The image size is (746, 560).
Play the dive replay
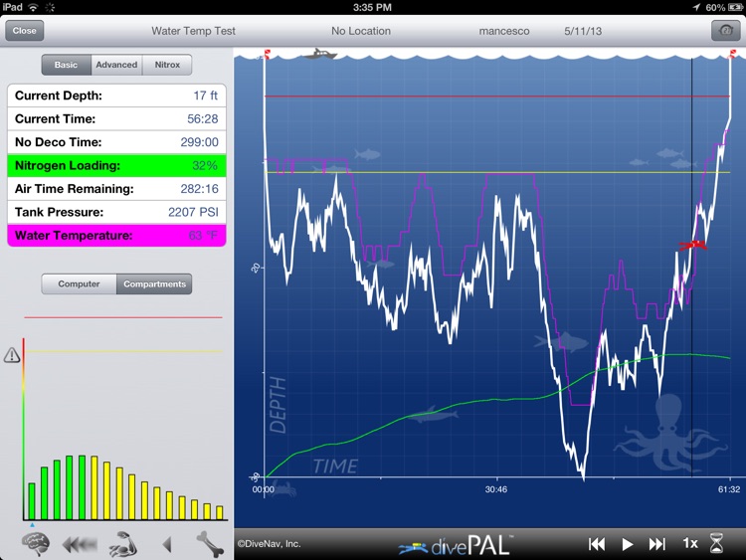628,544
